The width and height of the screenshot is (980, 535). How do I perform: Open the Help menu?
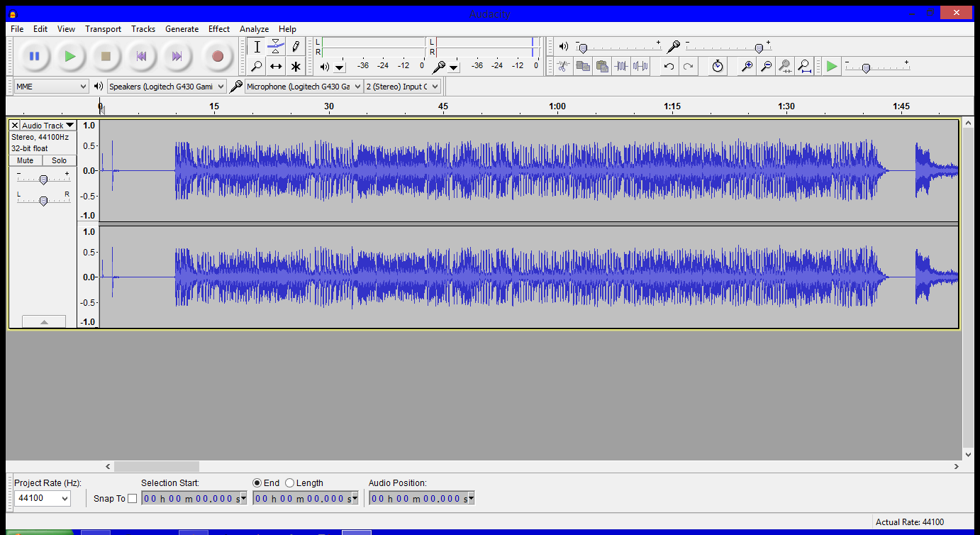coord(287,29)
